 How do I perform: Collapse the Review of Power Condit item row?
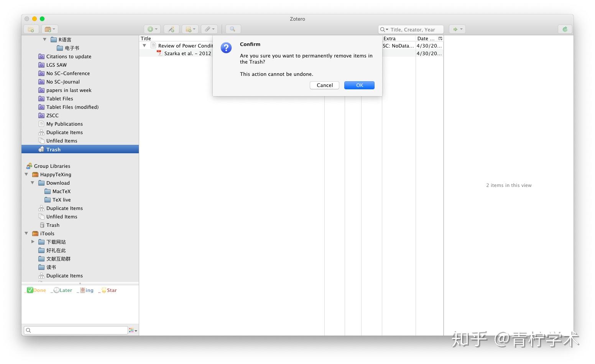[145, 46]
